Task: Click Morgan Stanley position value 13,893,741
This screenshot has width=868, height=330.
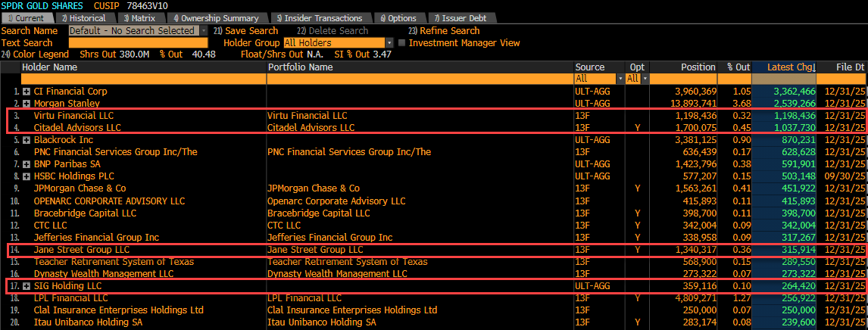Action: point(693,104)
